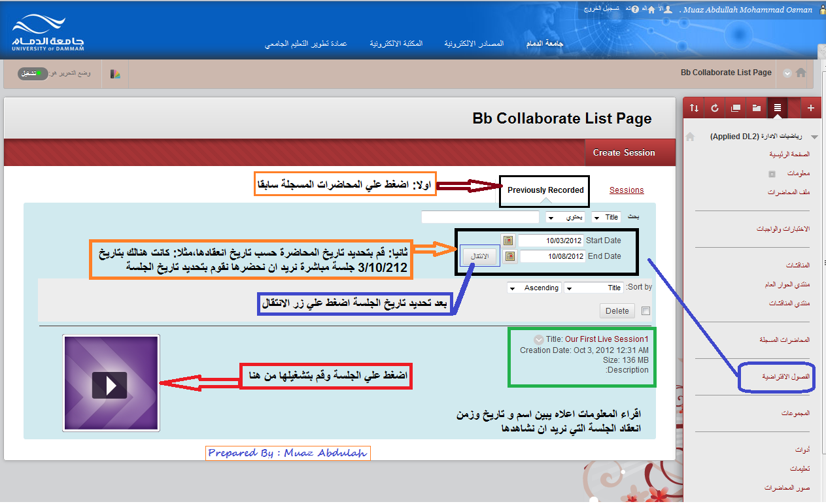The image size is (826, 504).
Task: Tick the select-all checkbox beside Delete
Action: 646,311
